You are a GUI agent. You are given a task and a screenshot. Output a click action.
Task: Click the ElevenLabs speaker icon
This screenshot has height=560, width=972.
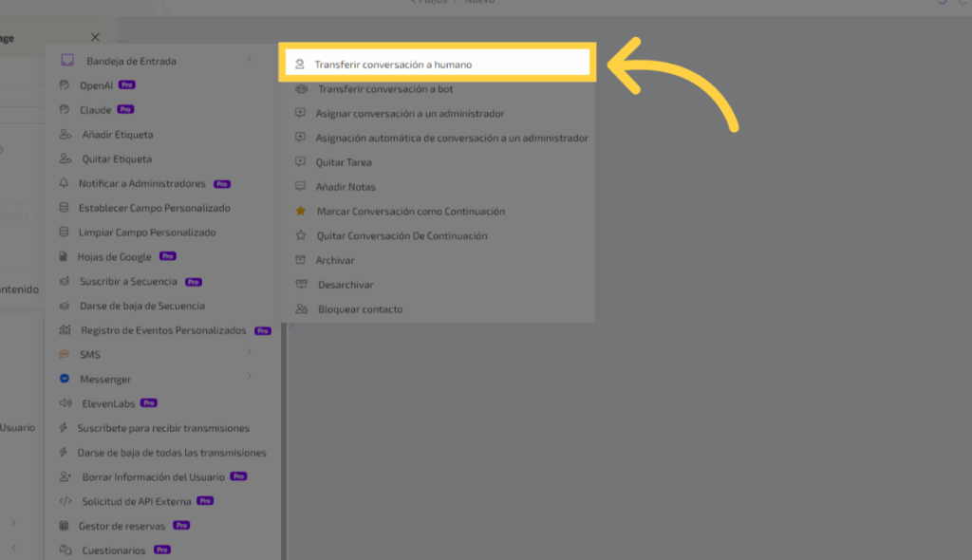tap(65, 403)
